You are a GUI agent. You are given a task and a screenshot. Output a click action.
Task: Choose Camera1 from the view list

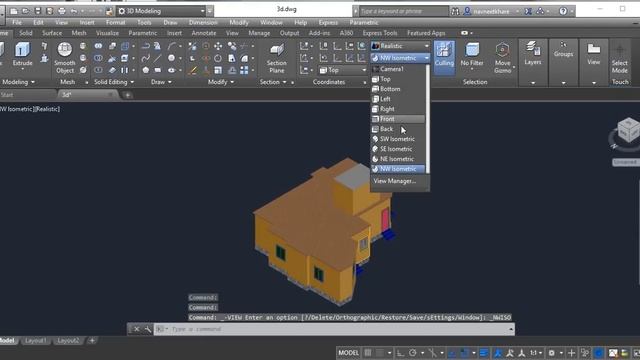point(398,69)
